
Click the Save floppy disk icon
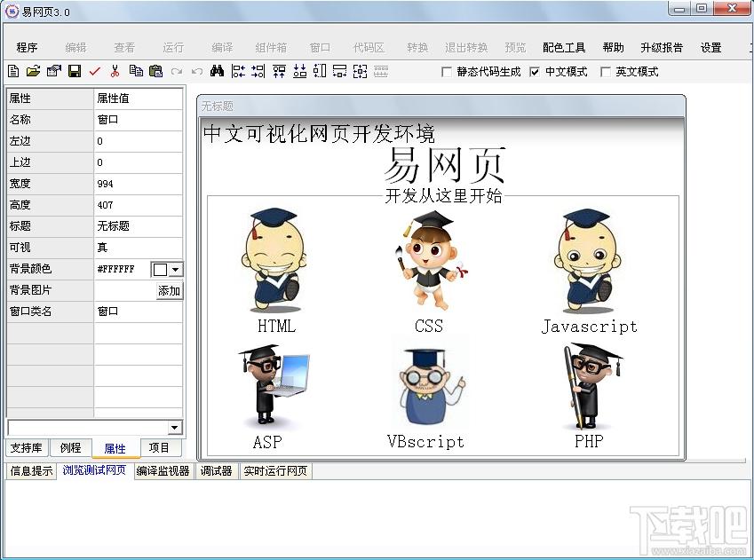point(75,72)
